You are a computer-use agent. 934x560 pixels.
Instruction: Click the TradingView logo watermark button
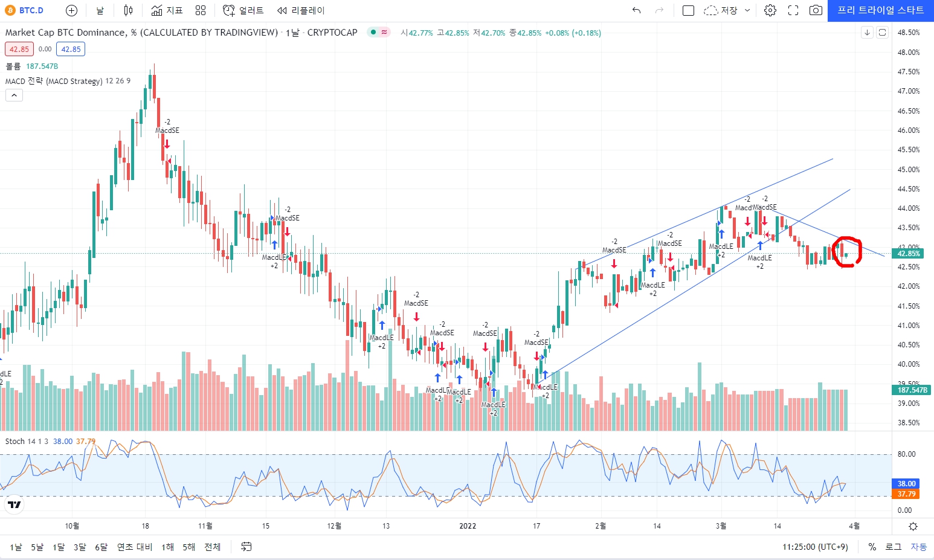pos(14,505)
